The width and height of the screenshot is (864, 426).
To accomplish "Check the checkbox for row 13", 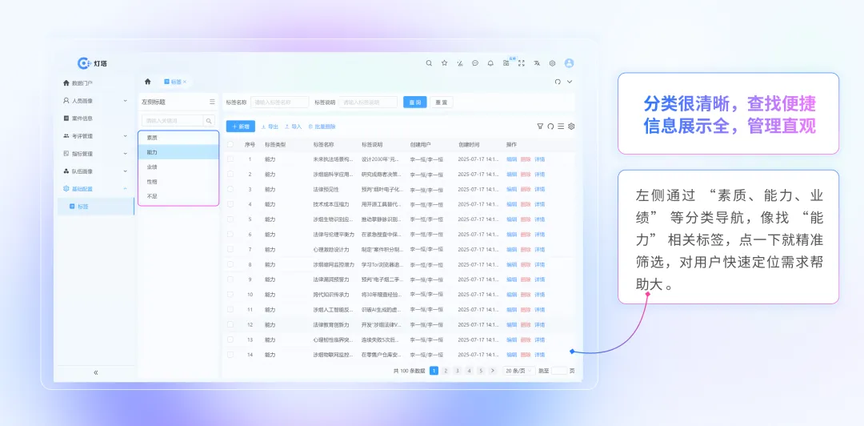I will tap(230, 339).
